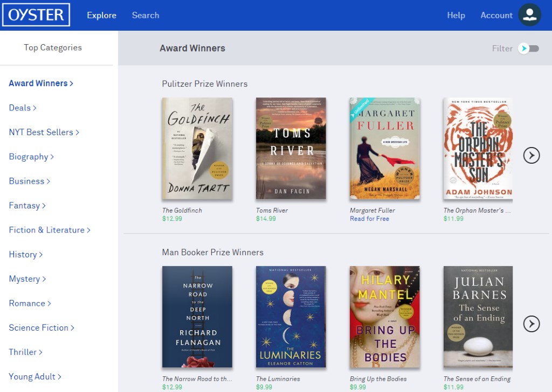This screenshot has width=552, height=392.
Task: Select Thriller category
Action: [x=25, y=352]
